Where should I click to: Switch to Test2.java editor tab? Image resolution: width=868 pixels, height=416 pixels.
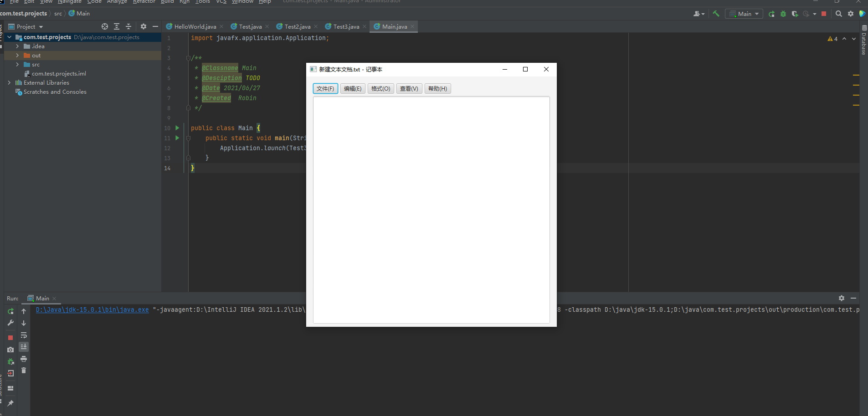coord(298,27)
